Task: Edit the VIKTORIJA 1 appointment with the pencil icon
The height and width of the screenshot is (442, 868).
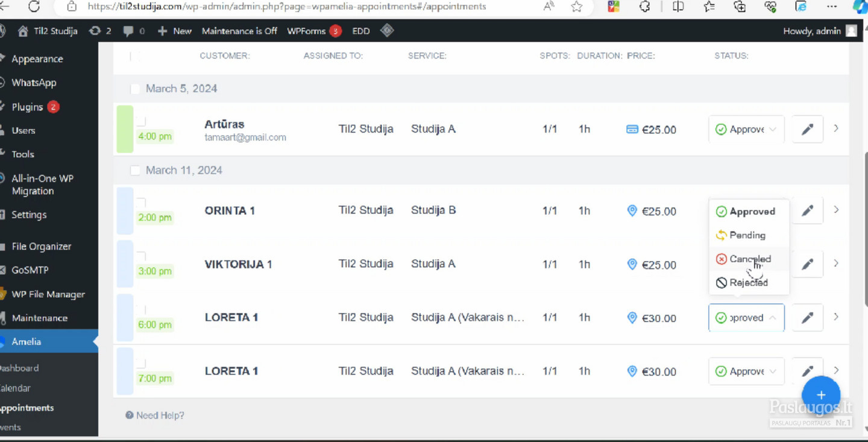Action: click(x=807, y=264)
